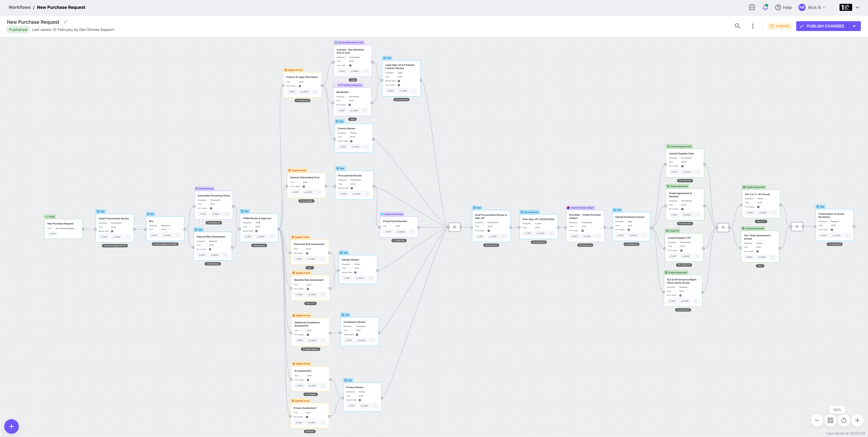Expand the Publish Changes dropdown arrow
The height and width of the screenshot is (437, 868).
[854, 26]
